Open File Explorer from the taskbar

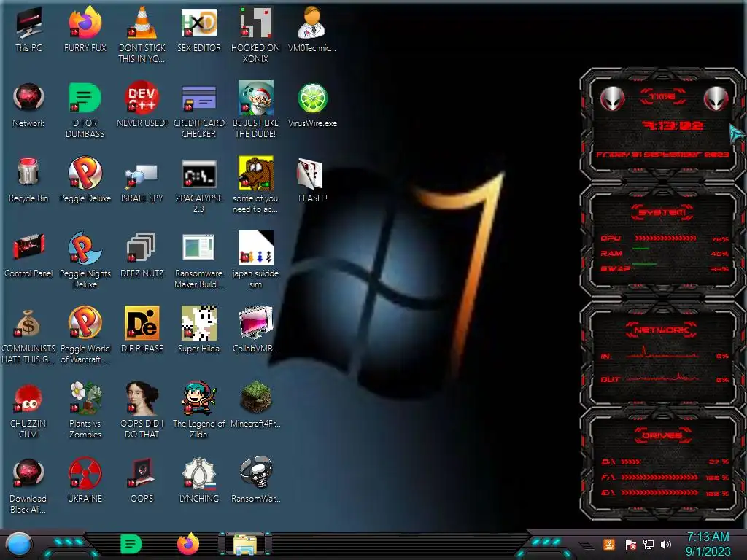(245, 544)
